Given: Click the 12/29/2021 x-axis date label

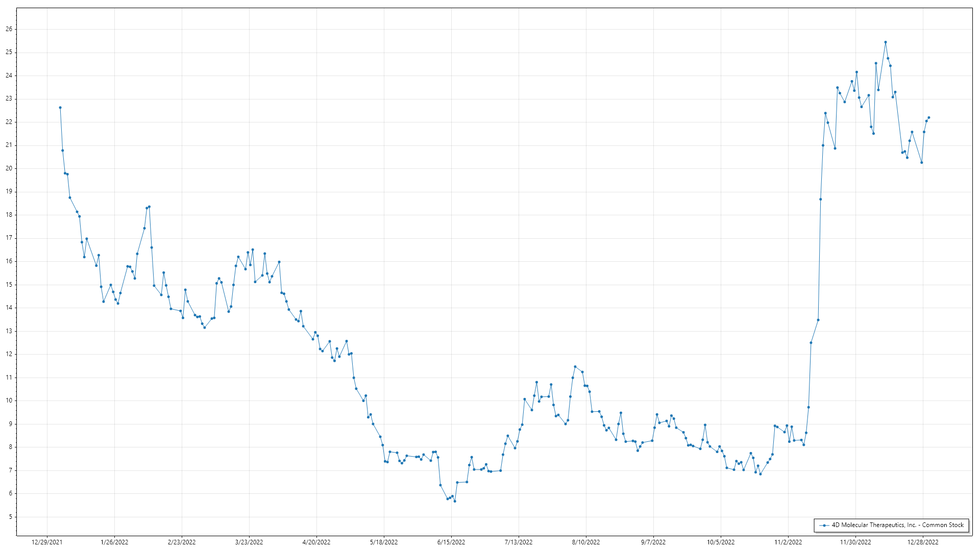Looking at the screenshot, I should [47, 542].
